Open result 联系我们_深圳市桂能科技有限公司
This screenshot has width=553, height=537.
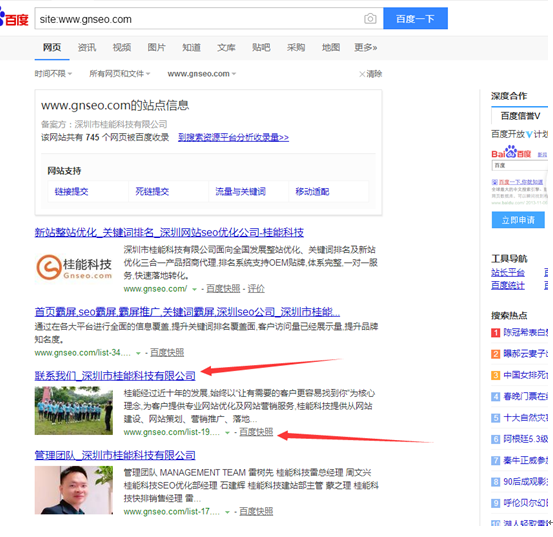115,376
